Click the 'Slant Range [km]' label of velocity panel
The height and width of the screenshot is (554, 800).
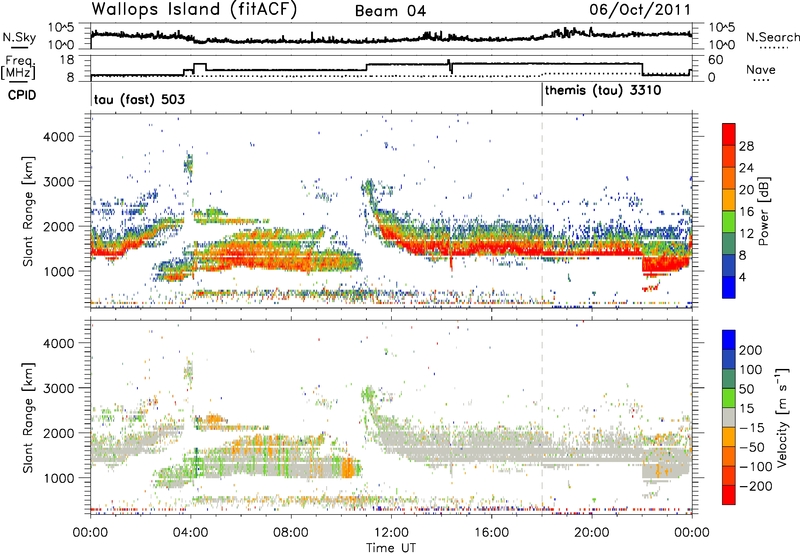28,417
